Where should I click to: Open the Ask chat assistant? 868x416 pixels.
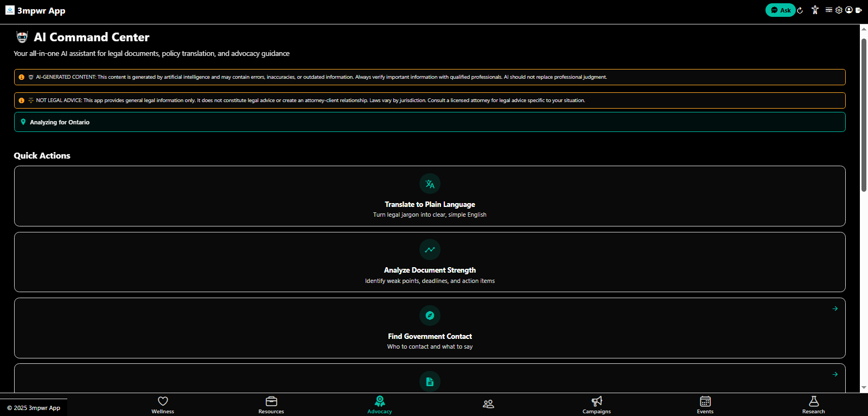(x=780, y=10)
